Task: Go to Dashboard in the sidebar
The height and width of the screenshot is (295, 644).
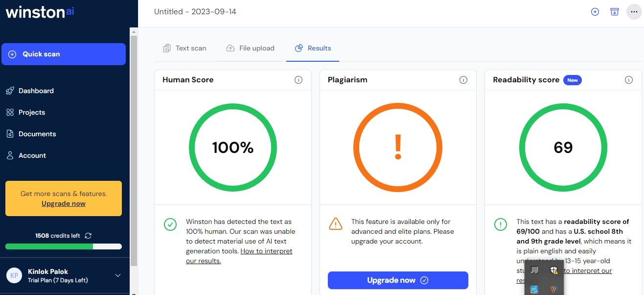Action: [36, 91]
